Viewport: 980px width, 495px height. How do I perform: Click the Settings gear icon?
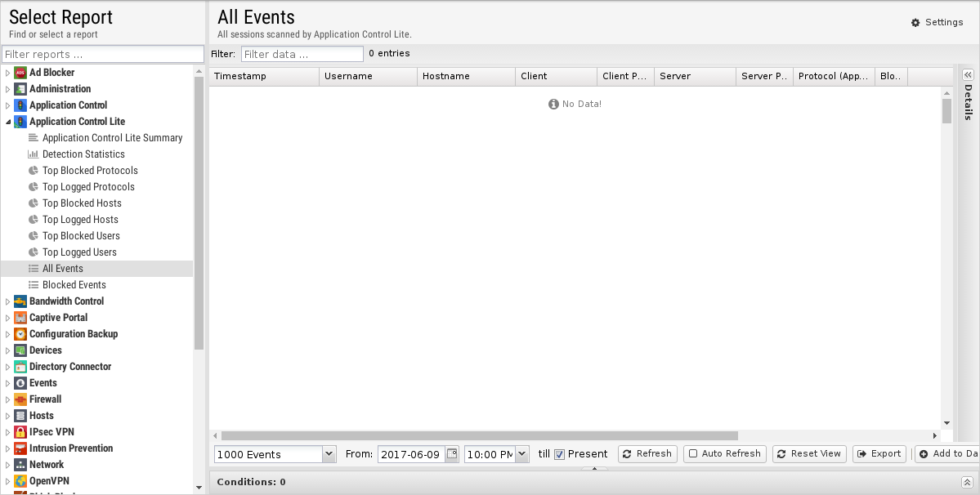pyautogui.click(x=915, y=23)
